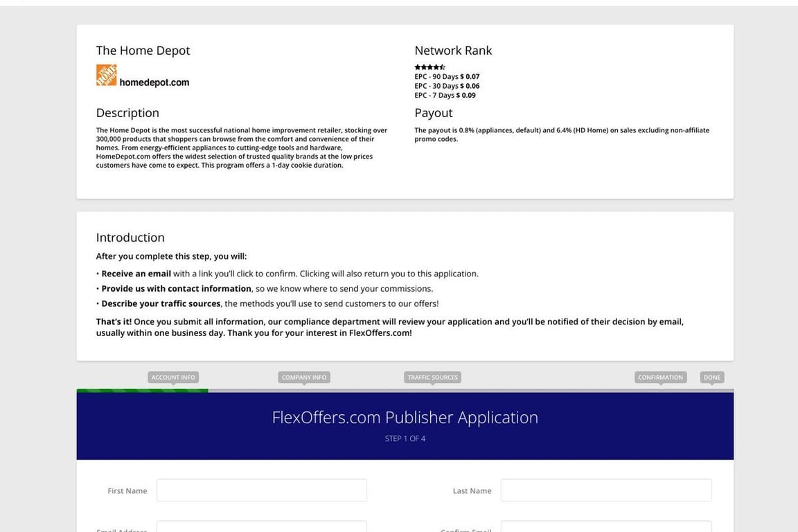Jump to the Traffic Sources step
The image size is (798, 532).
432,378
